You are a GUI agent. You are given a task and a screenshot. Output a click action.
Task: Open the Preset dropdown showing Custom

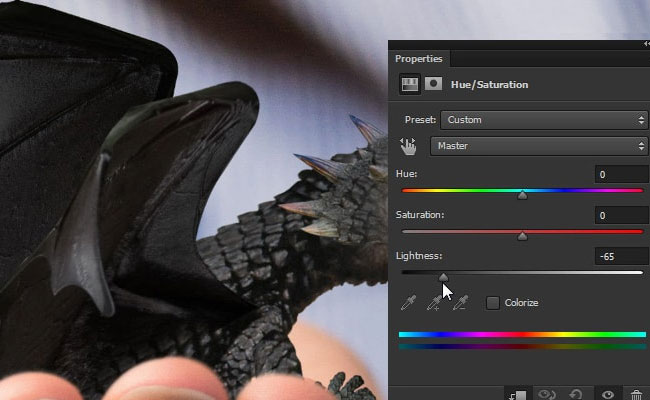click(544, 120)
